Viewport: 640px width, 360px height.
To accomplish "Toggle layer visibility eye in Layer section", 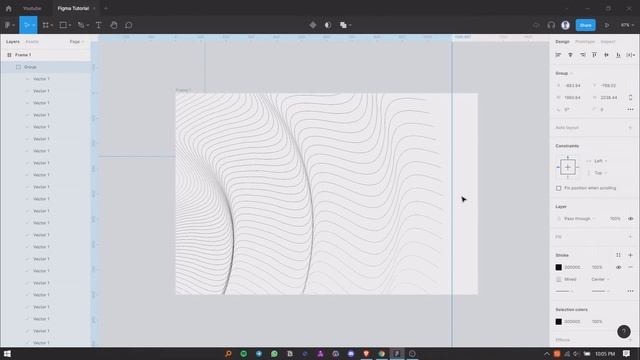I will coord(630,219).
